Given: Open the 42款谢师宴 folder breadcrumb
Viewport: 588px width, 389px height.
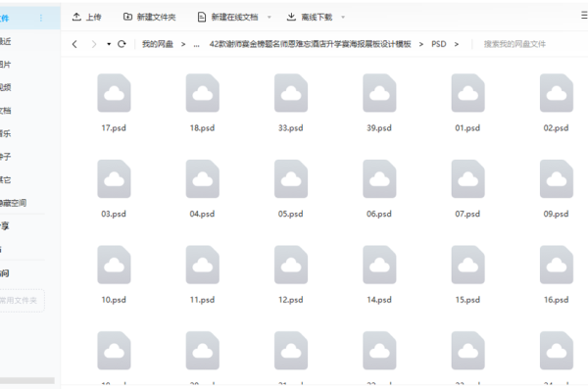Looking at the screenshot, I should point(310,44).
